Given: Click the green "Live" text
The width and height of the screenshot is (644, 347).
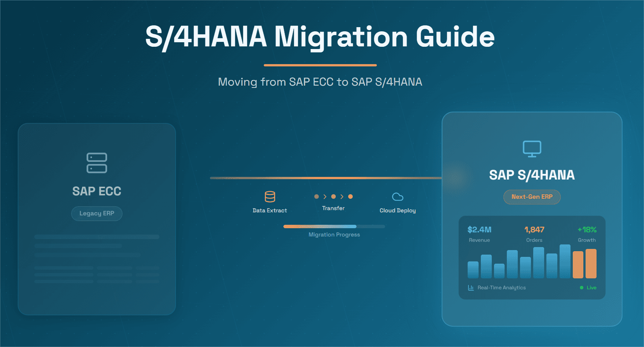Looking at the screenshot, I should point(592,288).
